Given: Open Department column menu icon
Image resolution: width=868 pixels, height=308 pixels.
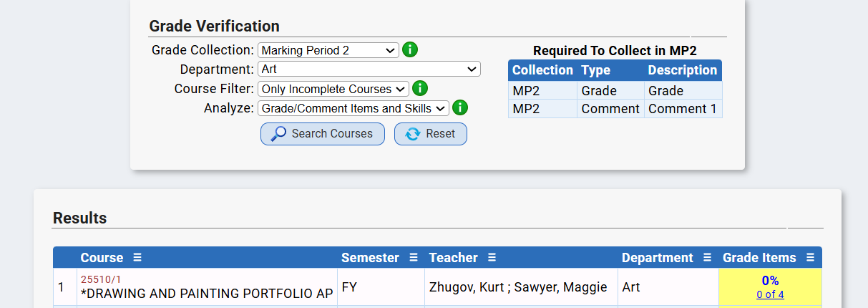Looking at the screenshot, I should [x=707, y=258].
